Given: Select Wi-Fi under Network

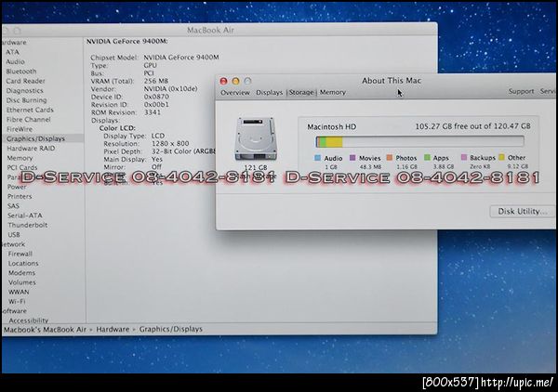Looking at the screenshot, I should tap(17, 301).
